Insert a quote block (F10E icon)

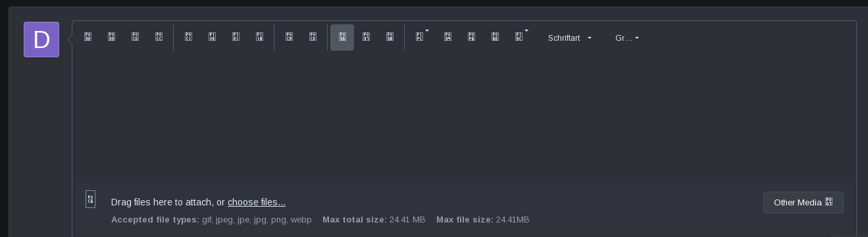pos(212,38)
